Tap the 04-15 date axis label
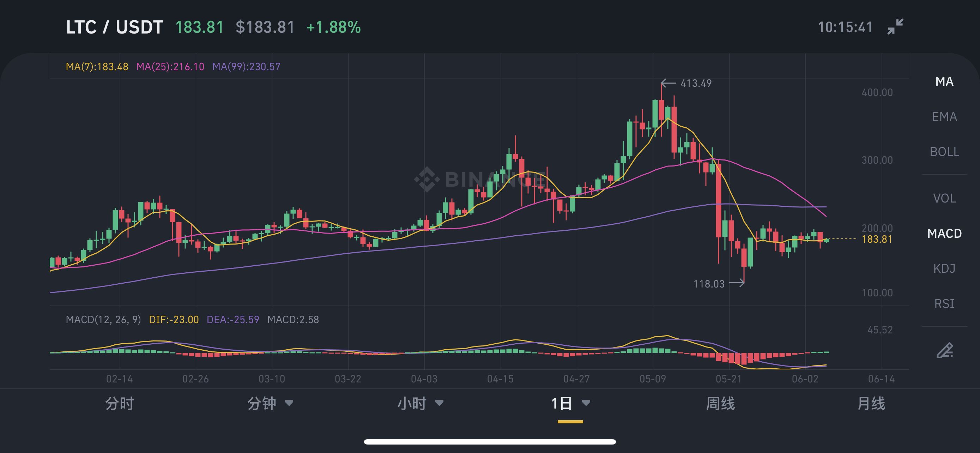 click(x=500, y=379)
